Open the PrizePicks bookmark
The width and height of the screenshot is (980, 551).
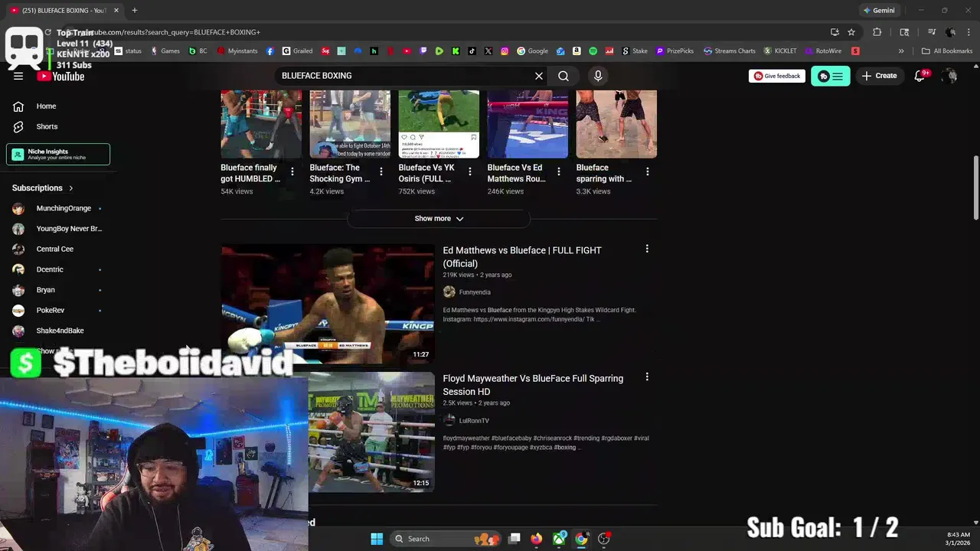point(675,51)
